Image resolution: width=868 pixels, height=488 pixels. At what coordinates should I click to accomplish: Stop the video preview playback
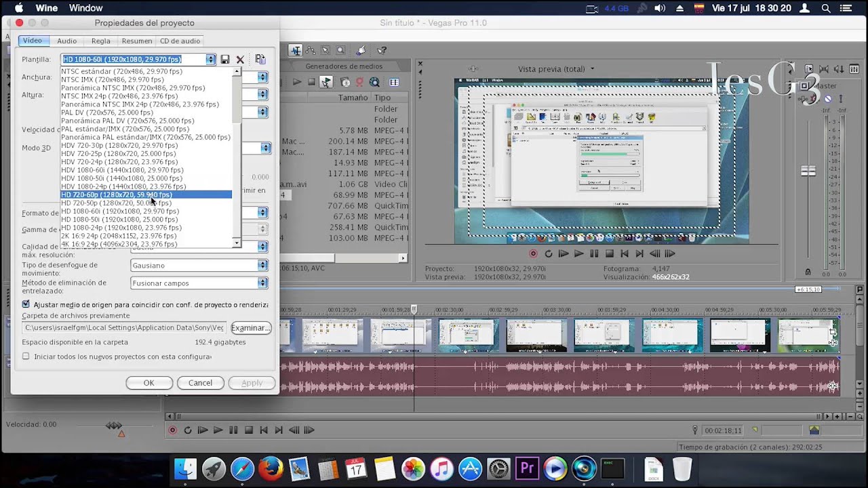click(x=609, y=253)
